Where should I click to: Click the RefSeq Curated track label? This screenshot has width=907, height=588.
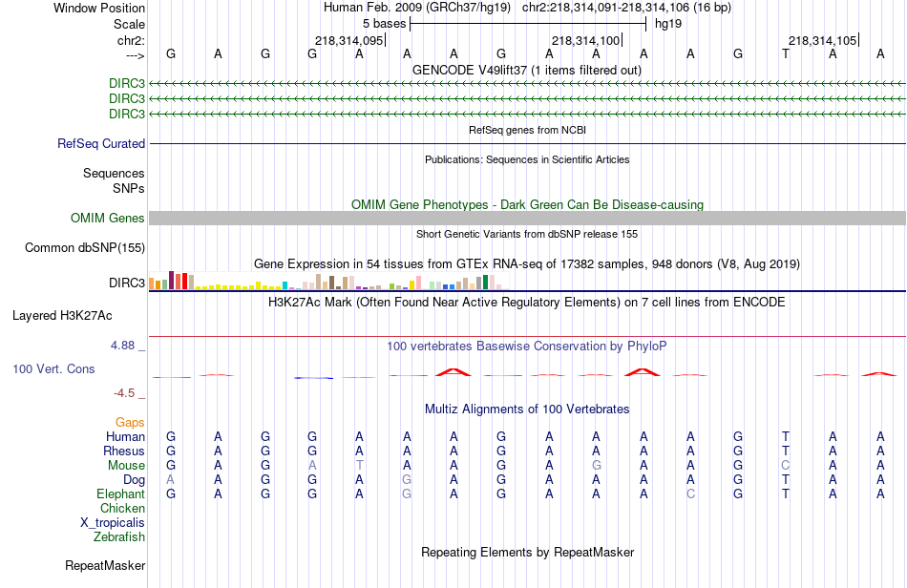(x=101, y=143)
